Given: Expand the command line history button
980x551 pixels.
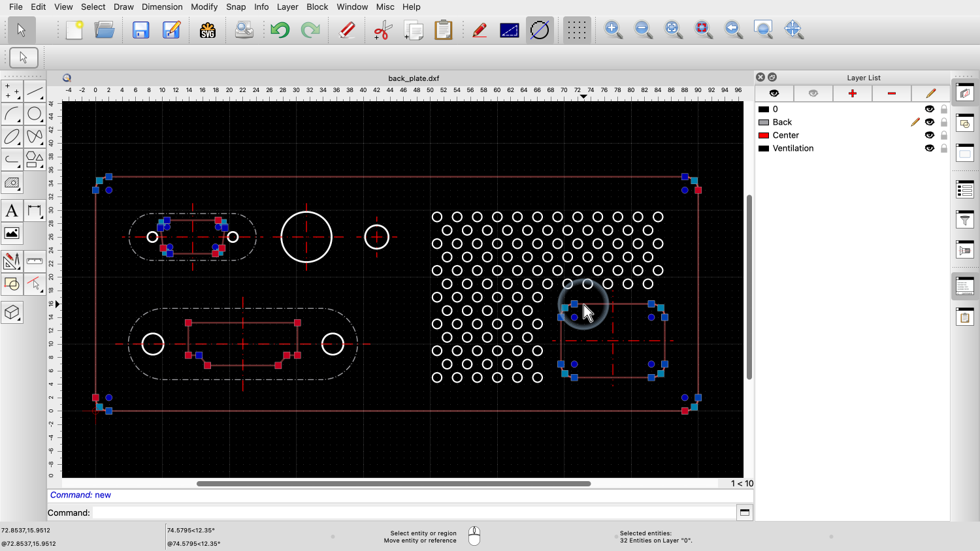Looking at the screenshot, I should (744, 512).
